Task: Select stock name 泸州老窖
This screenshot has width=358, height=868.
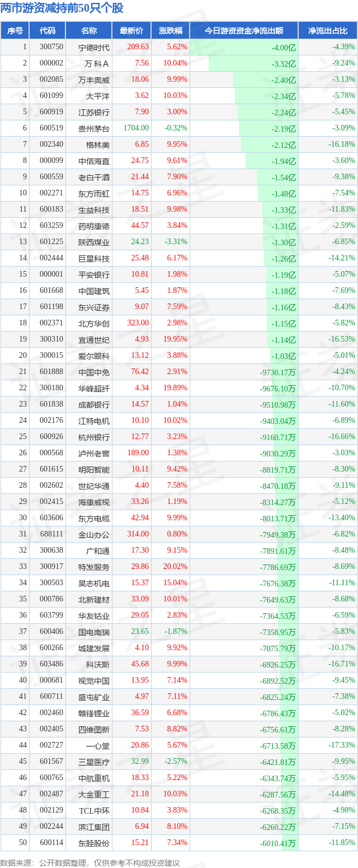Action: tap(95, 454)
